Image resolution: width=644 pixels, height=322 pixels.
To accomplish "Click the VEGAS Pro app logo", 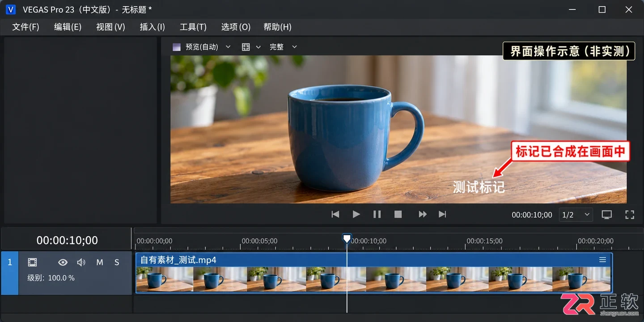I will 11,9.
